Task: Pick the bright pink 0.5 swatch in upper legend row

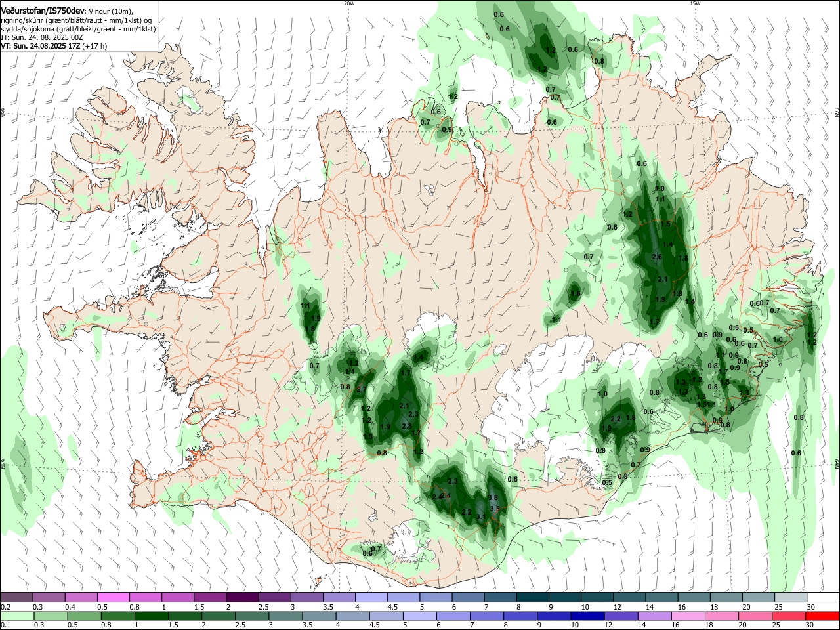Action: [x=114, y=598]
